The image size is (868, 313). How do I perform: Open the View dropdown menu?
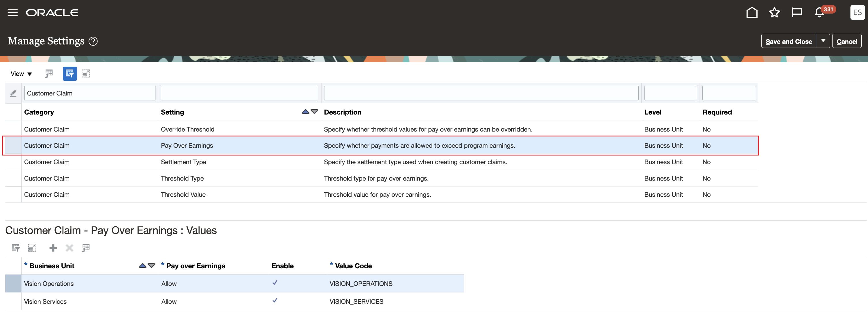point(21,74)
